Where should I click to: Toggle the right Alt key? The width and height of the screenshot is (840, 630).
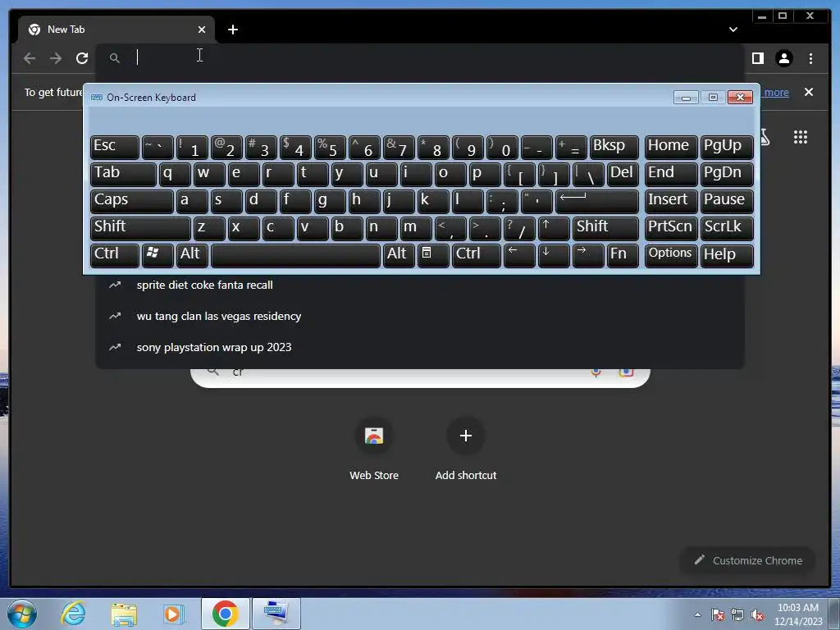click(x=399, y=256)
